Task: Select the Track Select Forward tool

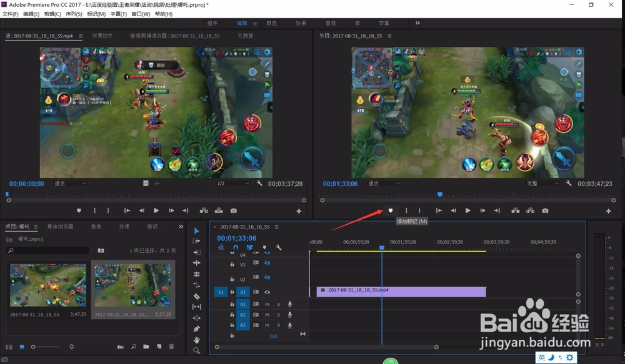Action: pyautogui.click(x=196, y=241)
